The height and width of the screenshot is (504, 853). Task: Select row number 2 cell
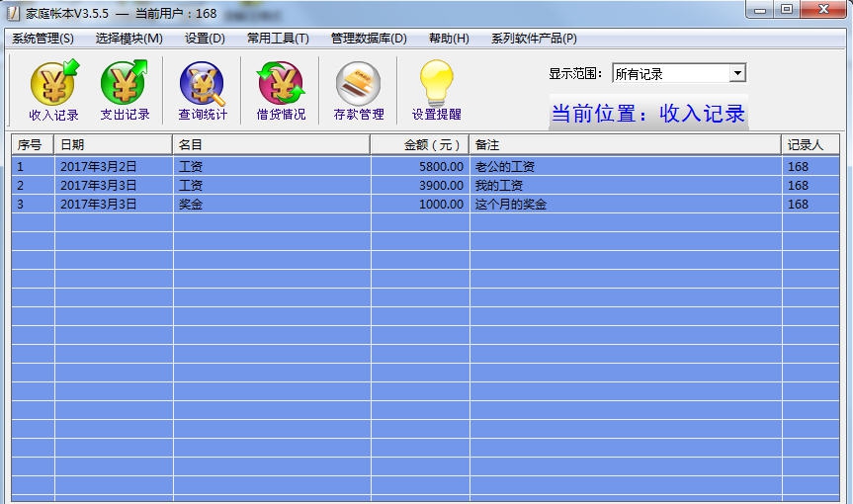point(34,186)
